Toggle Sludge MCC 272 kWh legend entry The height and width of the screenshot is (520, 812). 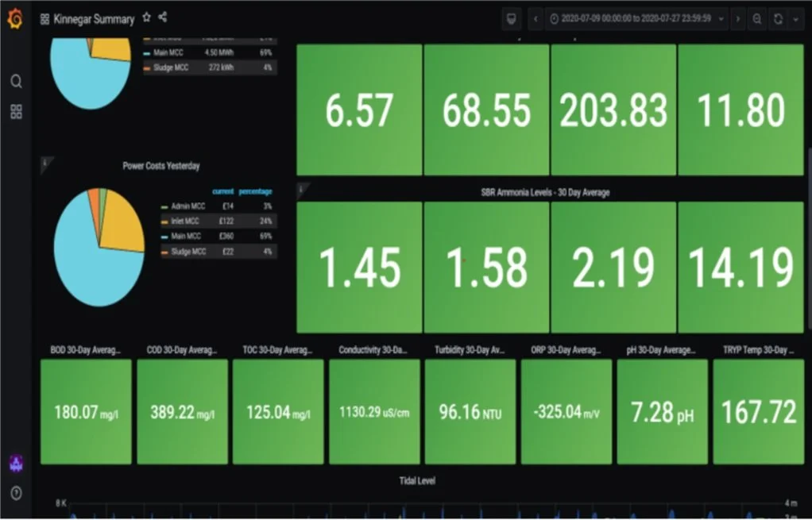[171, 67]
